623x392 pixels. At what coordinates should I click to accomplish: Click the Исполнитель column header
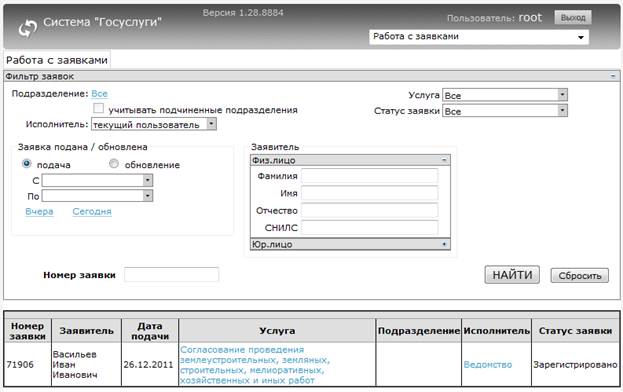pos(496,331)
